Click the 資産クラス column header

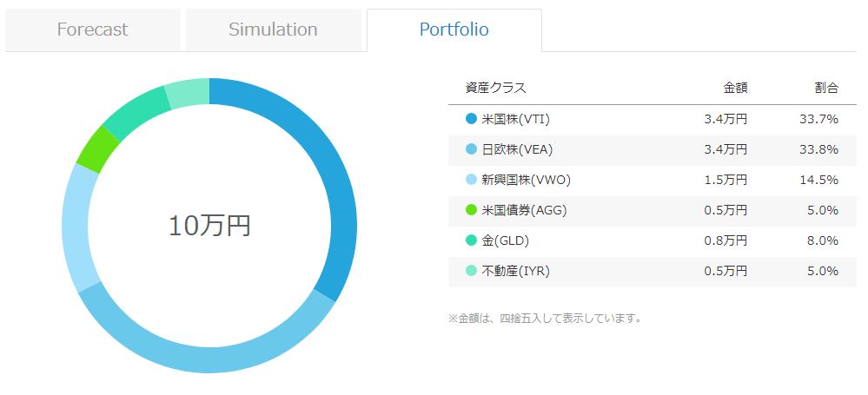(496, 88)
